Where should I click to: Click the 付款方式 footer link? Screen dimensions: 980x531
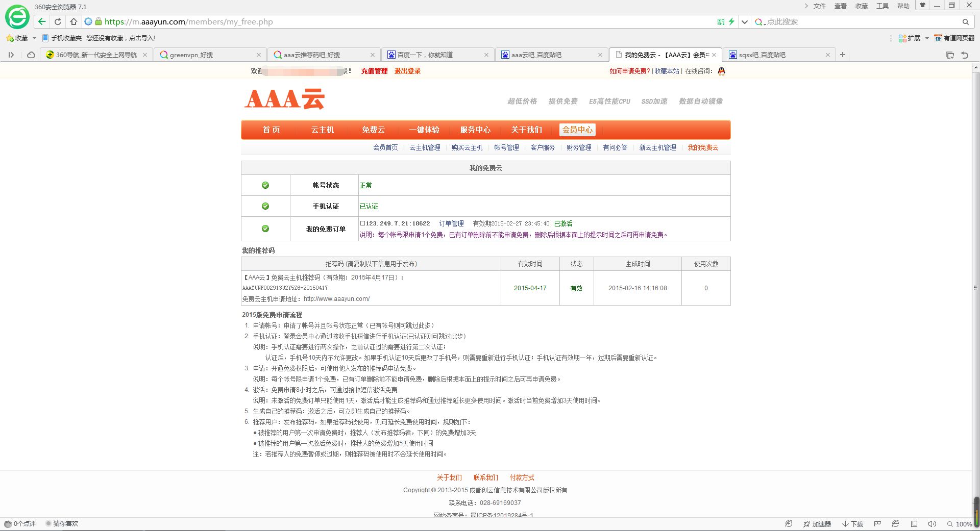(x=522, y=477)
